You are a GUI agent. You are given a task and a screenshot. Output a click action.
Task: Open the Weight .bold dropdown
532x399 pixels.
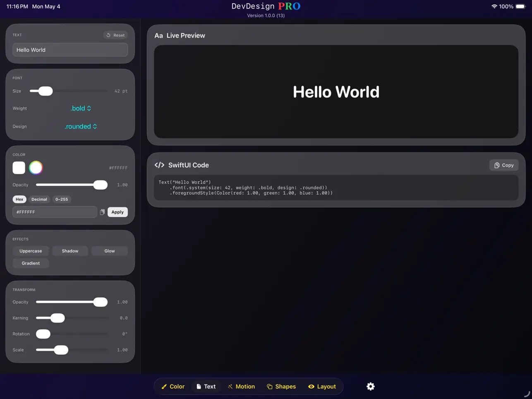81,108
